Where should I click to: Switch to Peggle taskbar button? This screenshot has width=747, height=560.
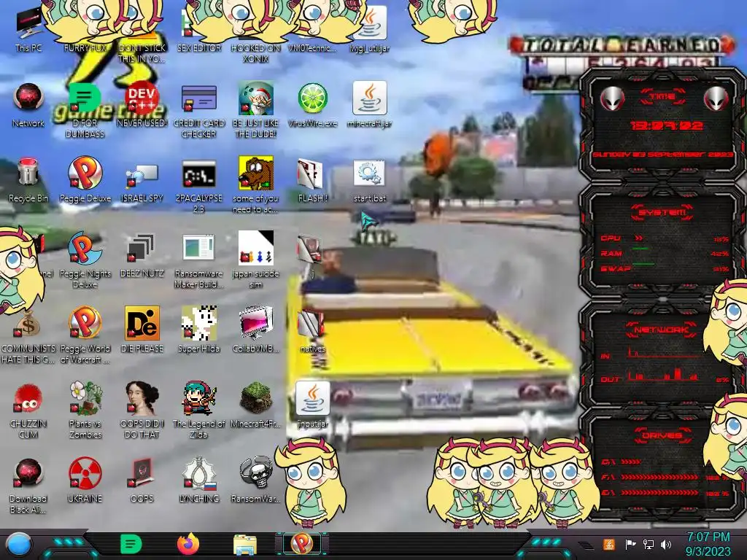click(x=301, y=544)
